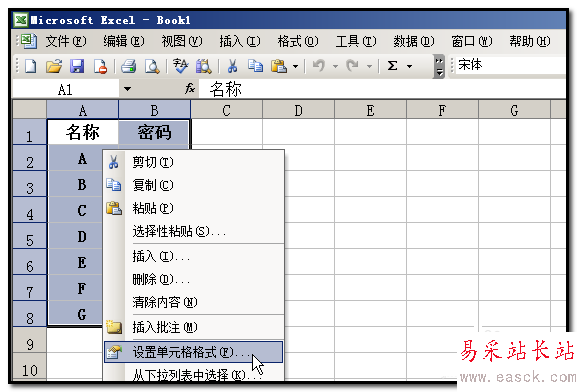Screen dimensions: 577x392
Task: Open the Name Box dropdown arrow
Action: pyautogui.click(x=127, y=89)
